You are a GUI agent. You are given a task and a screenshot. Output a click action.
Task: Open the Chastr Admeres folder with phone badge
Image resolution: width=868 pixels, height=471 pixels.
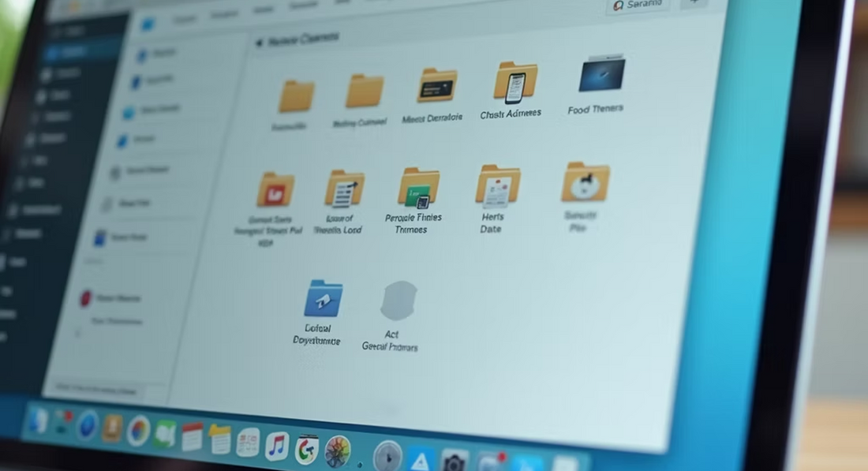click(x=514, y=83)
